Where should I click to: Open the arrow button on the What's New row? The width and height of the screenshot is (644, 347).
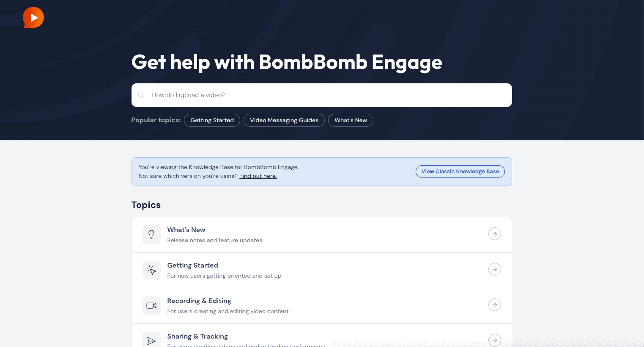(x=495, y=234)
